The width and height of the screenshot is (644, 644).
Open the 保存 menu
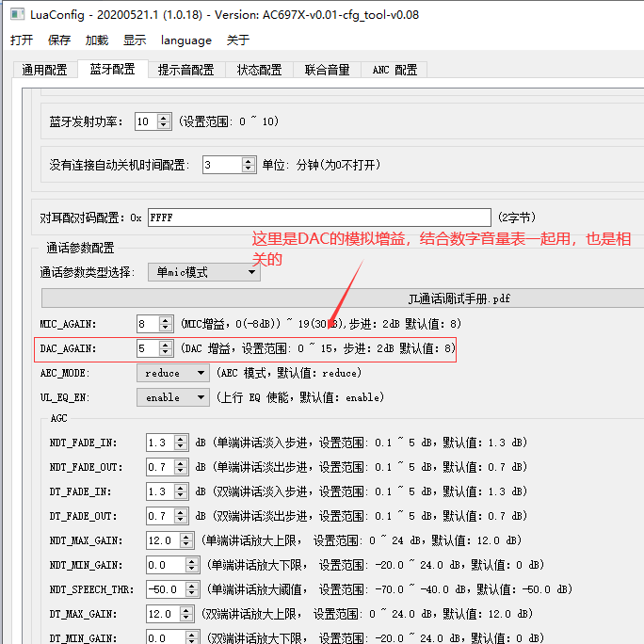tap(59, 40)
